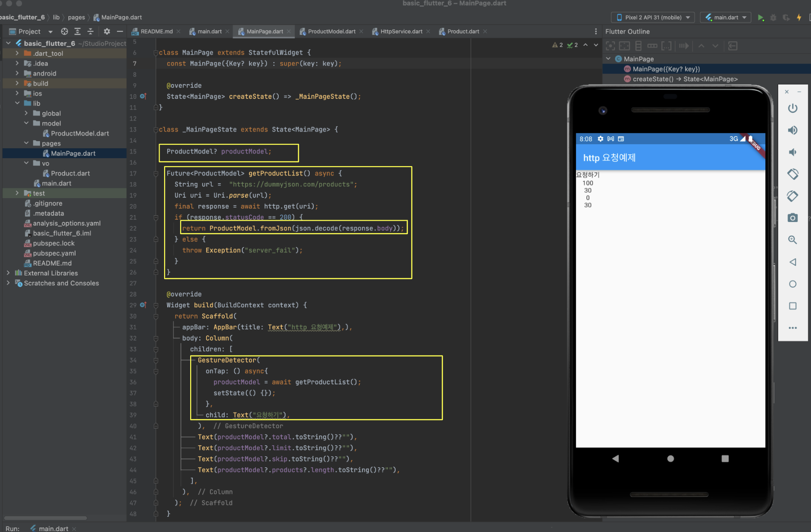
Task: Click emulator sidebar home circle
Action: (x=793, y=284)
